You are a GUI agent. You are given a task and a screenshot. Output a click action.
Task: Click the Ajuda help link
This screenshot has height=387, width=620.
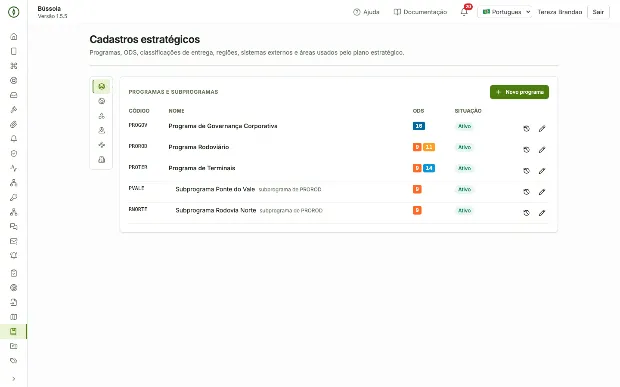[x=366, y=12]
